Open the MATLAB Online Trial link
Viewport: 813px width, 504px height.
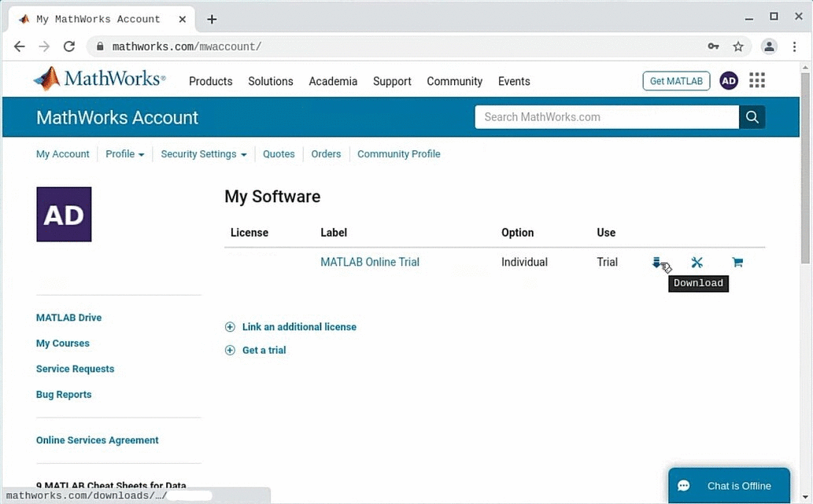pos(370,262)
